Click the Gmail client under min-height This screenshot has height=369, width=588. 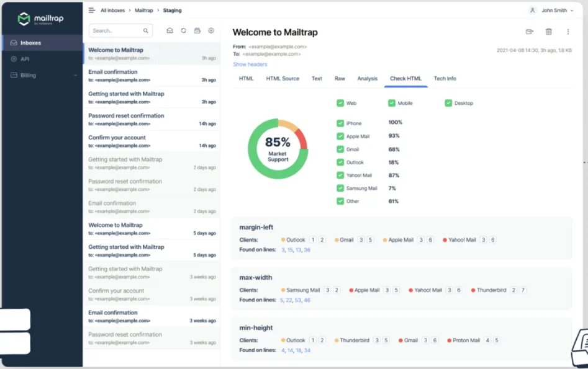tap(410, 340)
